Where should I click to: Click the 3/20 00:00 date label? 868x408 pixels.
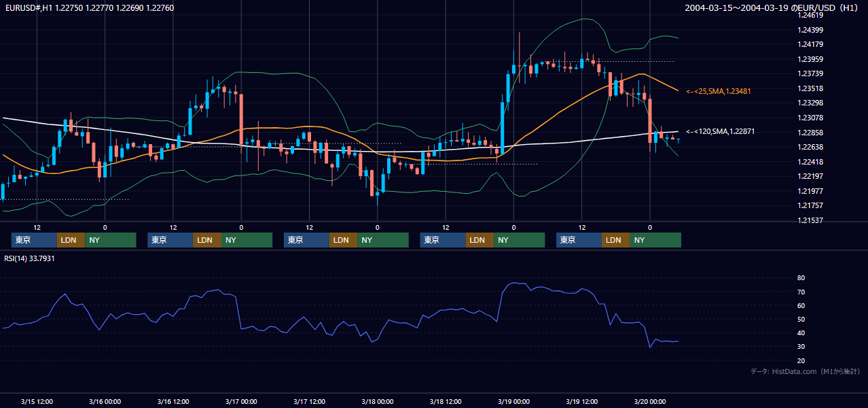(649, 401)
